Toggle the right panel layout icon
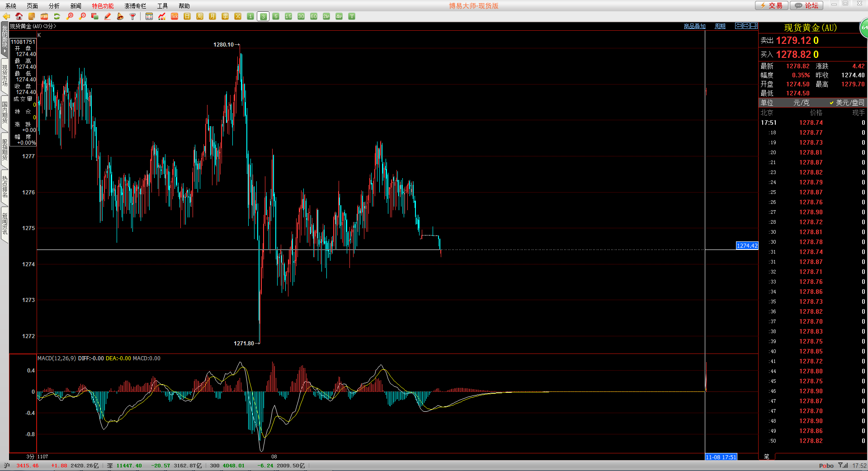 coord(754,26)
